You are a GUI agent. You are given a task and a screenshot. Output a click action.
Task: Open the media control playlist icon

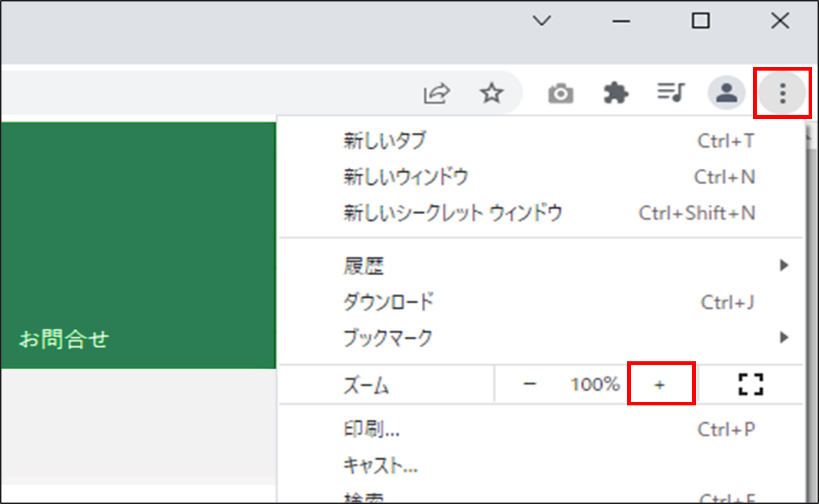point(671,92)
